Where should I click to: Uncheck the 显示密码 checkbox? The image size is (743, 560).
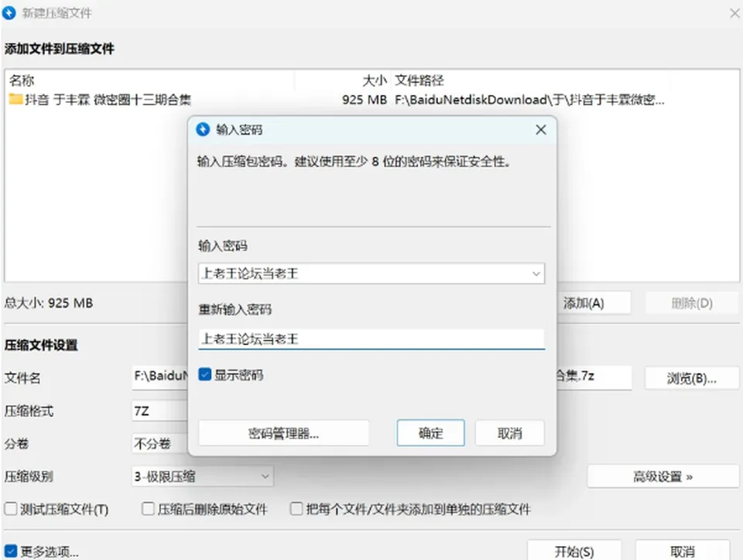point(204,374)
